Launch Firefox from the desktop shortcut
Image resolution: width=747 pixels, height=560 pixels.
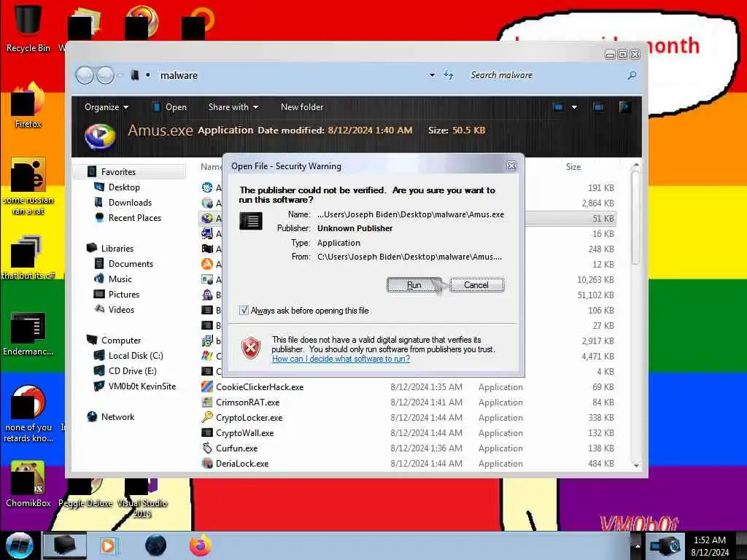pyautogui.click(x=28, y=104)
